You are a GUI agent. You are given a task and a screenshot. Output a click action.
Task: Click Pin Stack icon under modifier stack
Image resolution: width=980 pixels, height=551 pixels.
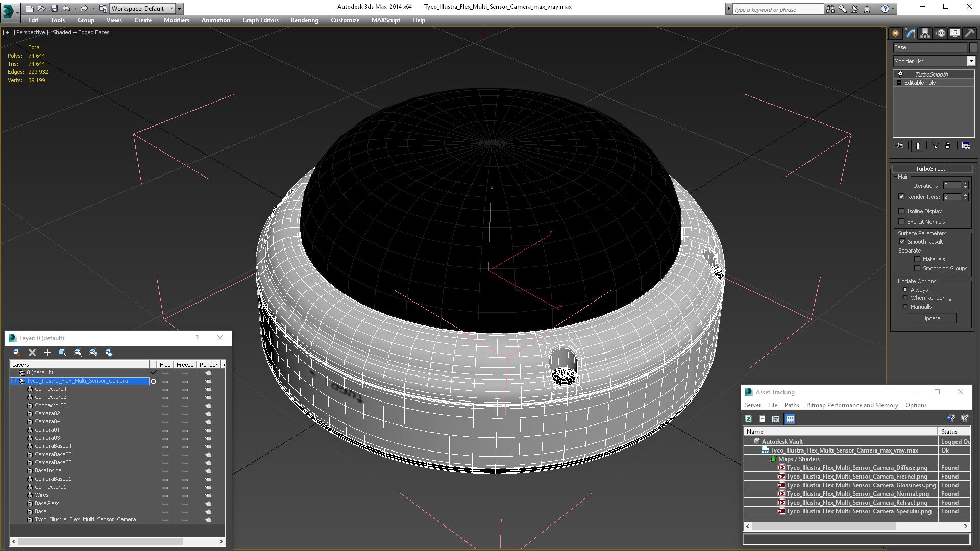(x=900, y=146)
